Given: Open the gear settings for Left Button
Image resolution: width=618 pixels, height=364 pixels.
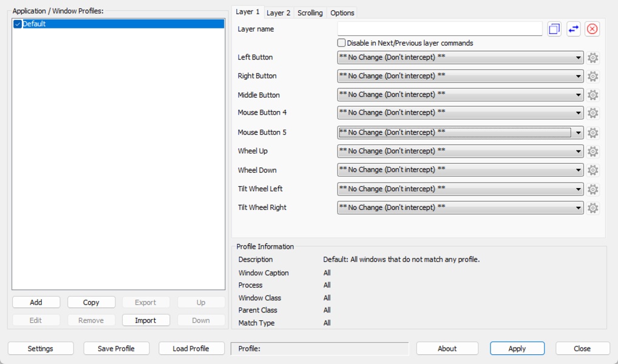Looking at the screenshot, I should coord(593,58).
